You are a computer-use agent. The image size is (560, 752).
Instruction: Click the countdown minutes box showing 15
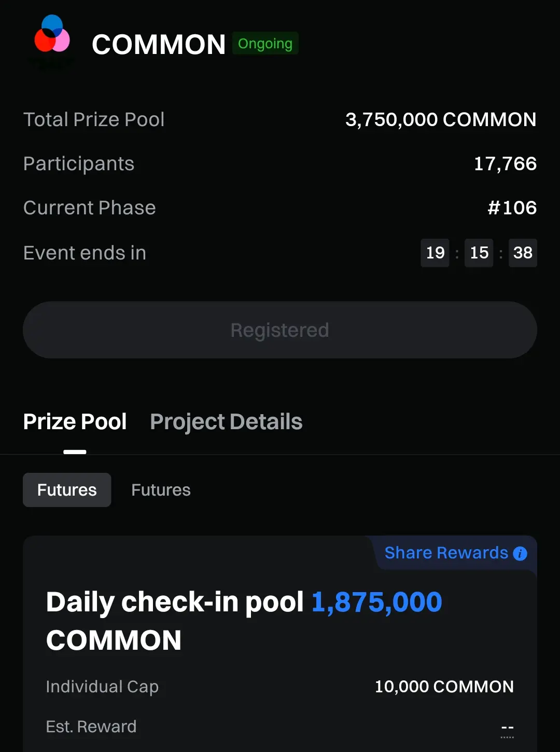pos(479,253)
